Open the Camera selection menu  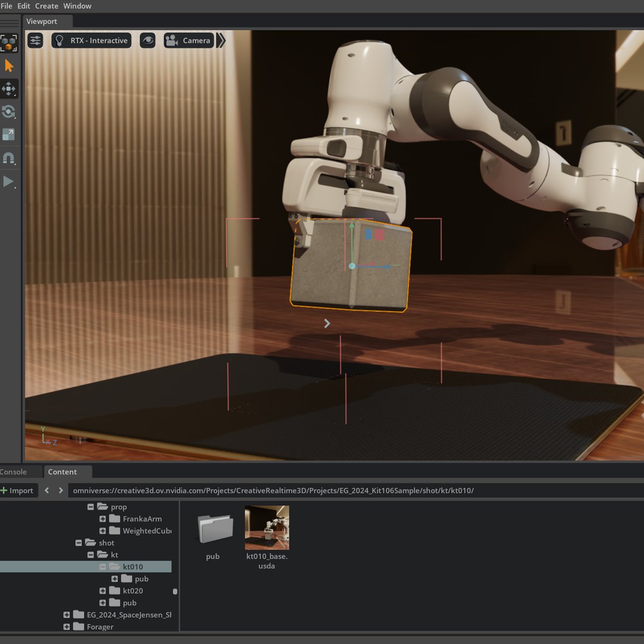[x=188, y=40]
